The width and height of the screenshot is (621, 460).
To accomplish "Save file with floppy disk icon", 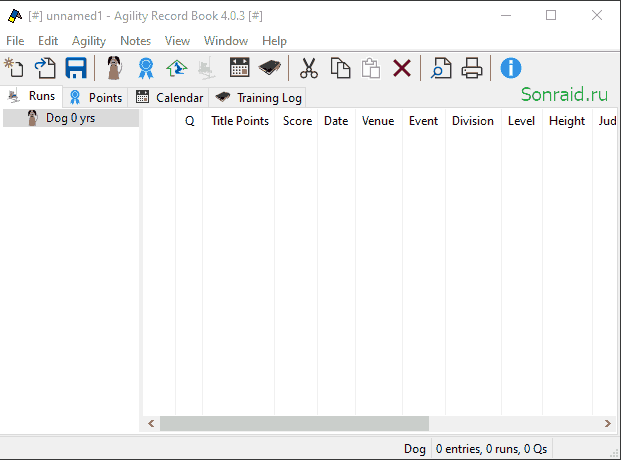I will tap(76, 68).
